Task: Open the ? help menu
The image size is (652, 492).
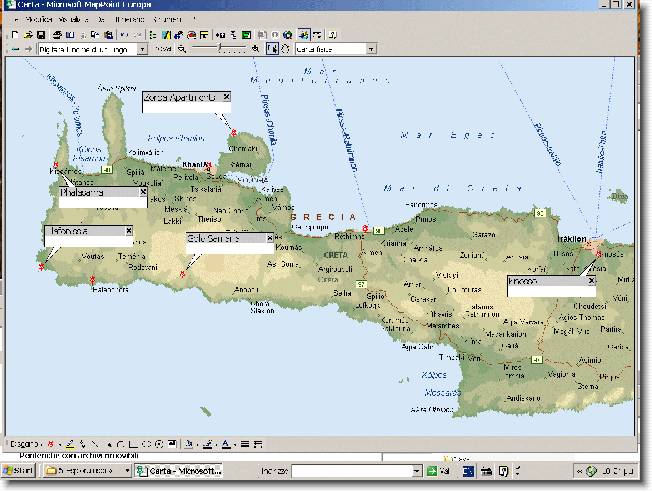Action: point(194,19)
